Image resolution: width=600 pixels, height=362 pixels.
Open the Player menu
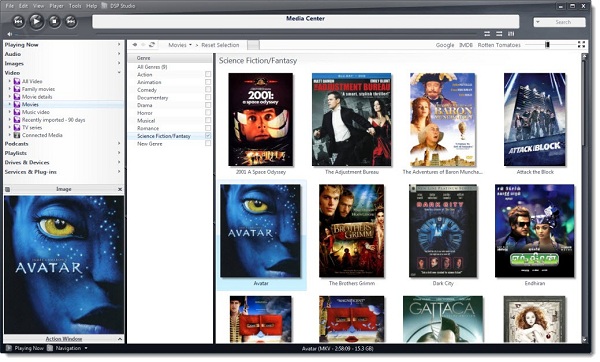(56, 6)
